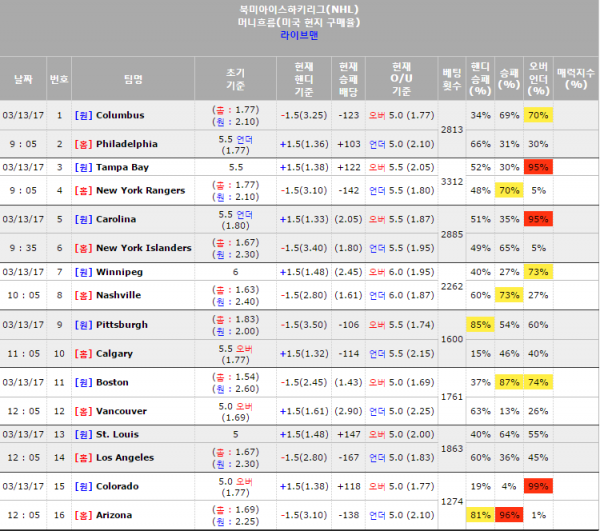
Task: Click Winnipeg's yellow 73% over cell
Action: [538, 272]
